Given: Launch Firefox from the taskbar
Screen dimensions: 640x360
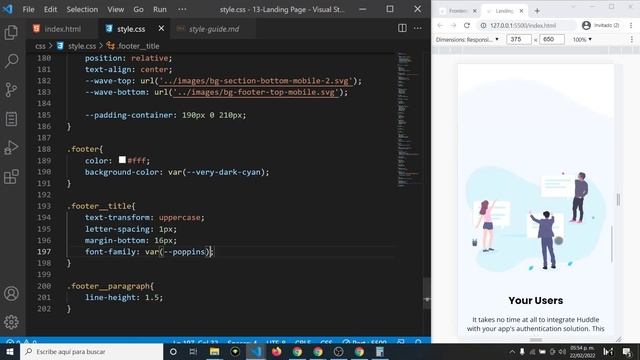Looking at the screenshot, I should point(276,351).
